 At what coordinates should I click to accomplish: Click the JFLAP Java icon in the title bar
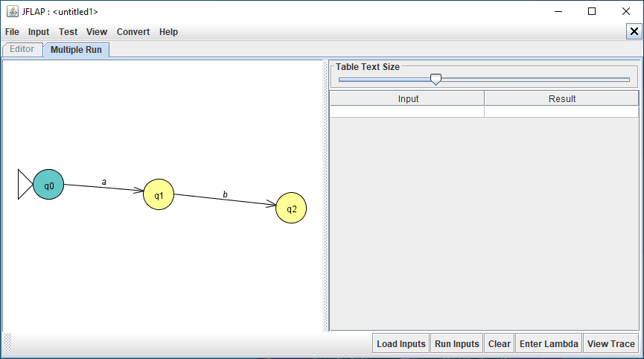[13, 11]
